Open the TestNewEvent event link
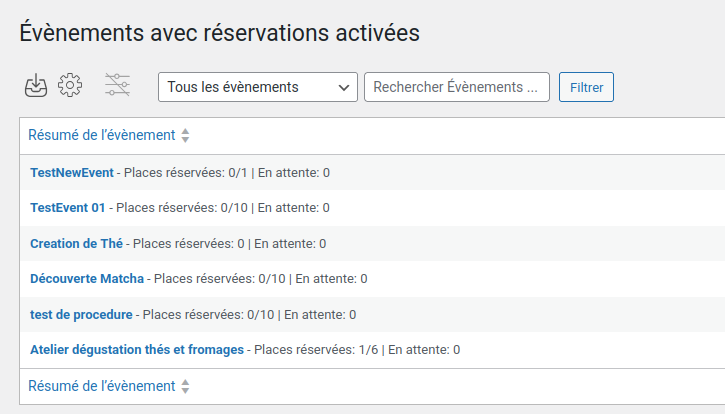Viewport: 725px width, 414px height. pos(72,173)
